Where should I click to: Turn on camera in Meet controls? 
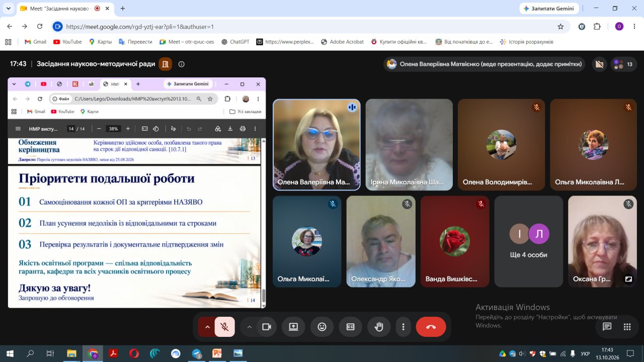click(267, 327)
